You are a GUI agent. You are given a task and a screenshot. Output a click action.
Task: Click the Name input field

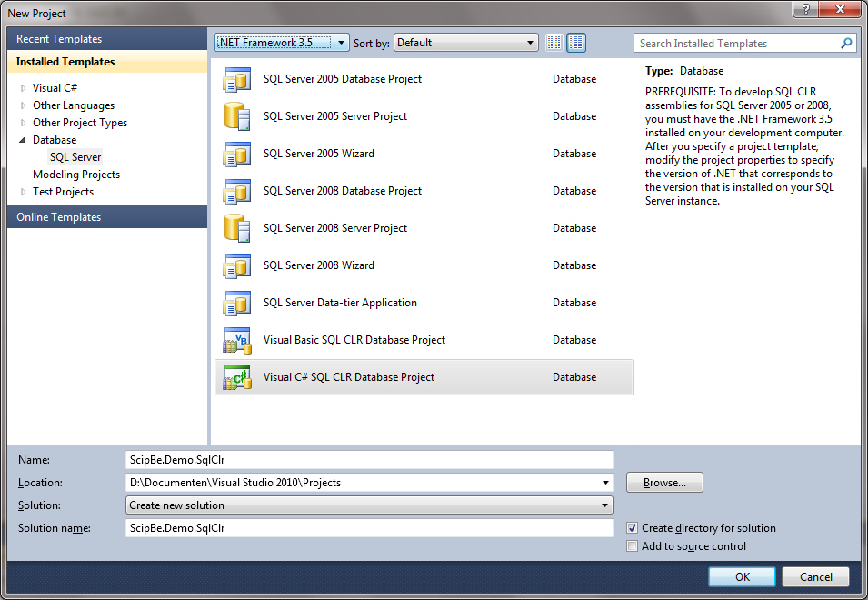pyautogui.click(x=369, y=460)
